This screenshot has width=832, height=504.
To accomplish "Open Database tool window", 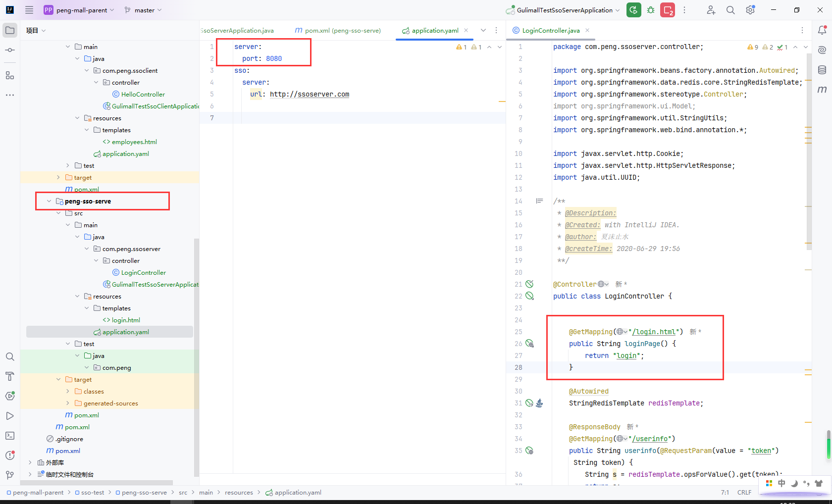I will (x=822, y=70).
